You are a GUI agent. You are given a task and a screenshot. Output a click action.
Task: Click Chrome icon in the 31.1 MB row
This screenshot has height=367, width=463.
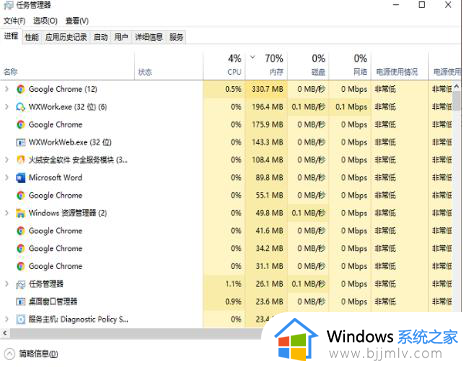[21, 266]
